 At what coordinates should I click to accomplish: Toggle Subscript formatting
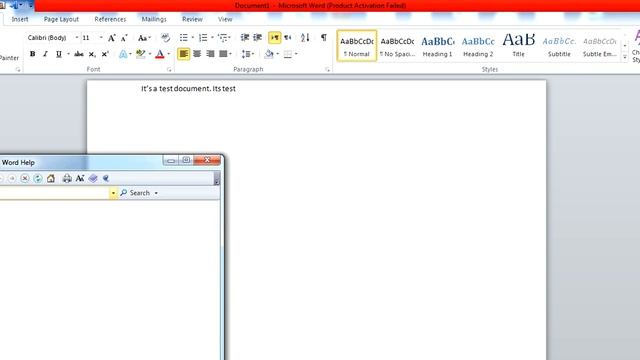tap(92, 54)
